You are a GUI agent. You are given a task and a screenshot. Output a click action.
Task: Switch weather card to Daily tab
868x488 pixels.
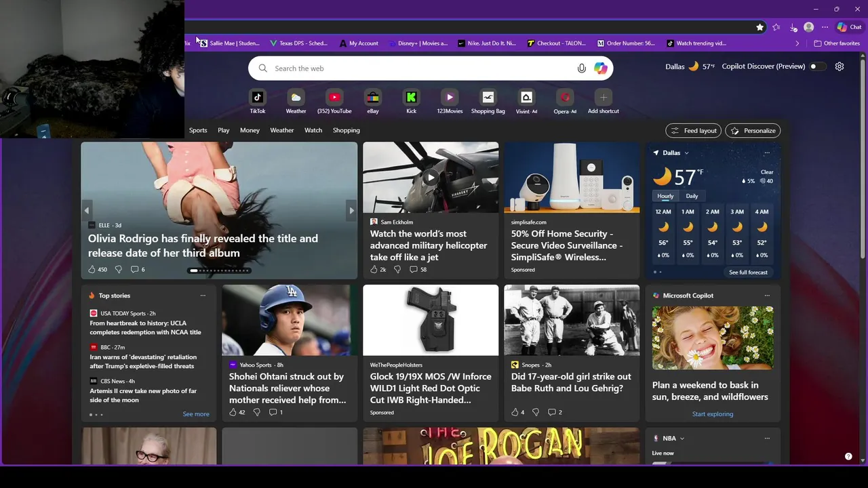tap(692, 196)
